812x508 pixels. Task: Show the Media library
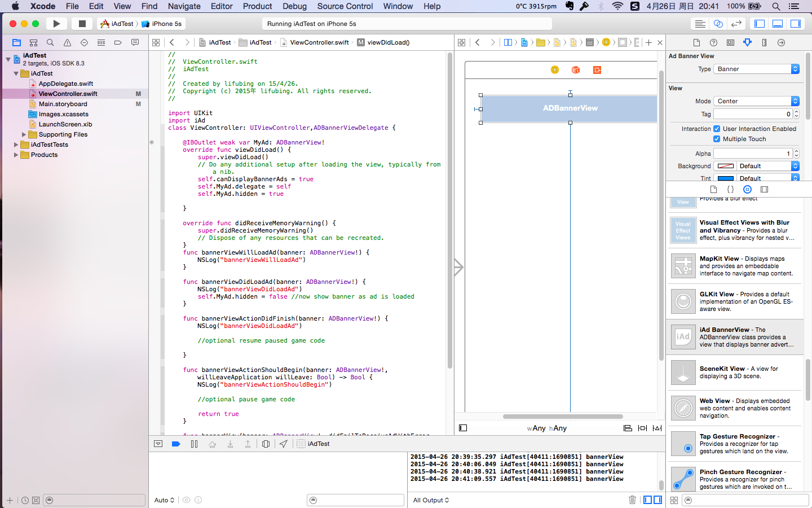(764, 190)
